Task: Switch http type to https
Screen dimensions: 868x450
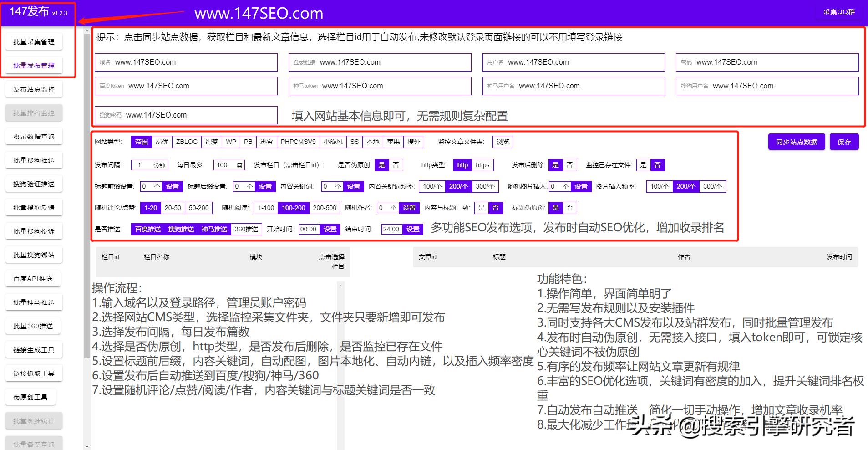Action: pyautogui.click(x=482, y=165)
